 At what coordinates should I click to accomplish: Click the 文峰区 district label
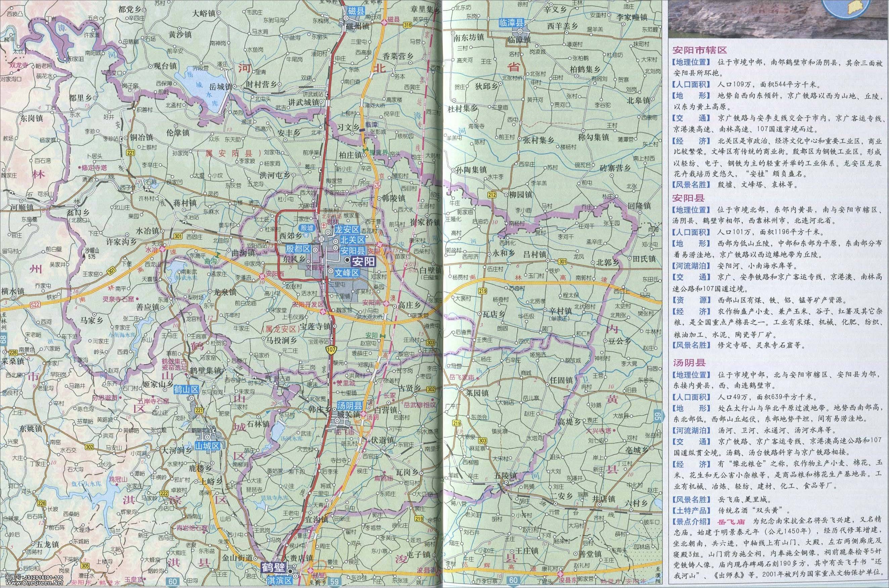coord(348,273)
